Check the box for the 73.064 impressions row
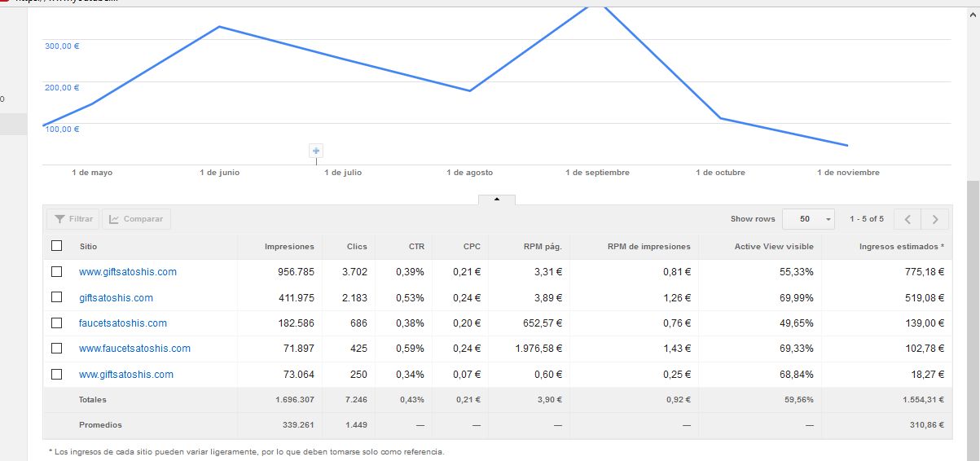Image resolution: width=980 pixels, height=461 pixels. 56,375
